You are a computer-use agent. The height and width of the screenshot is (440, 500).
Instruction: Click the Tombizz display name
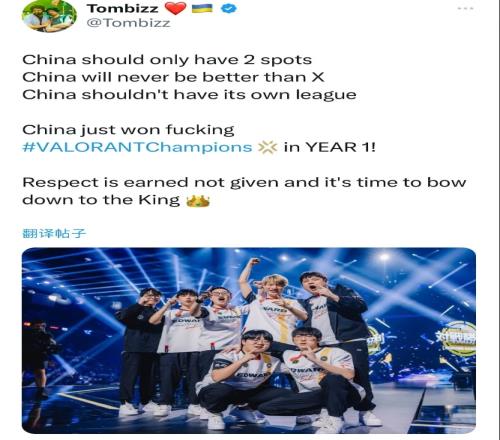[x=123, y=8]
